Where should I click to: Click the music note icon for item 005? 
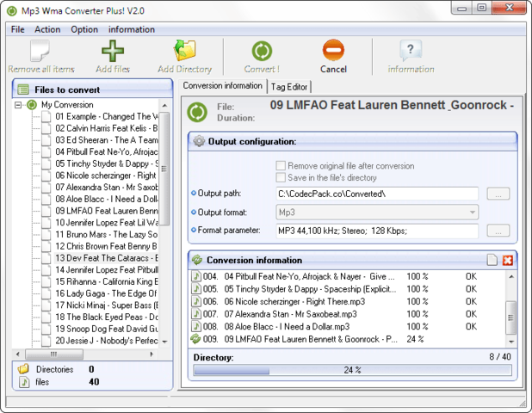coord(196,289)
